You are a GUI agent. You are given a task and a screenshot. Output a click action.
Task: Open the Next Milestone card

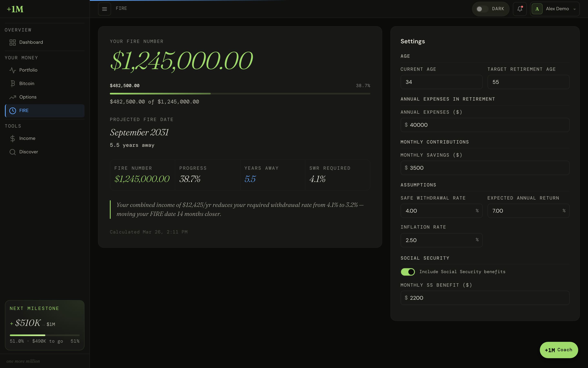(x=45, y=325)
